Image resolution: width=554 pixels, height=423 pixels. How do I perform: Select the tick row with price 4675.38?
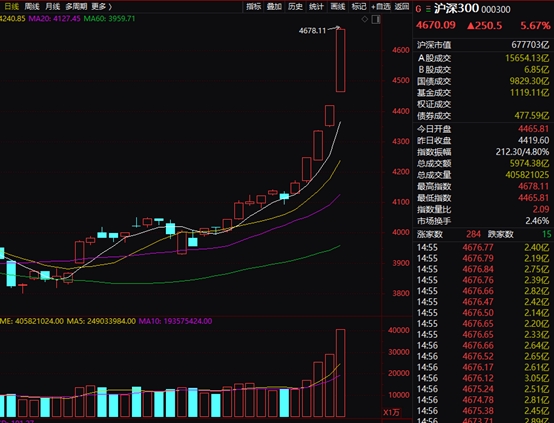click(x=483, y=411)
